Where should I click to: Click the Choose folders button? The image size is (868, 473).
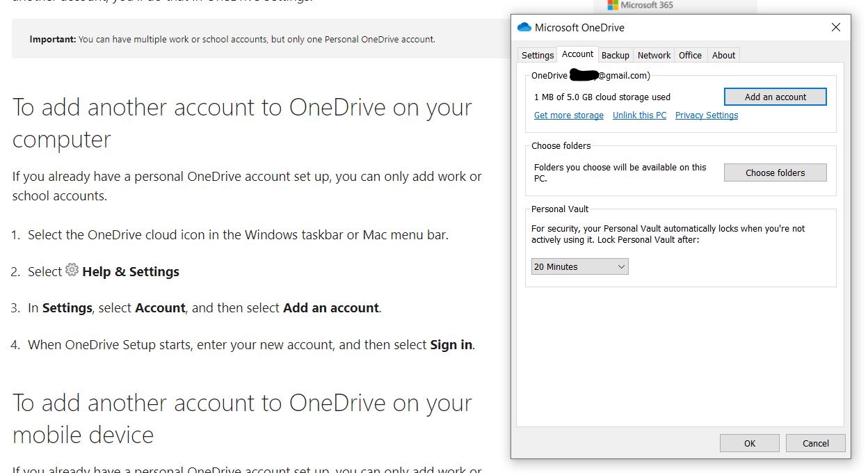775,173
